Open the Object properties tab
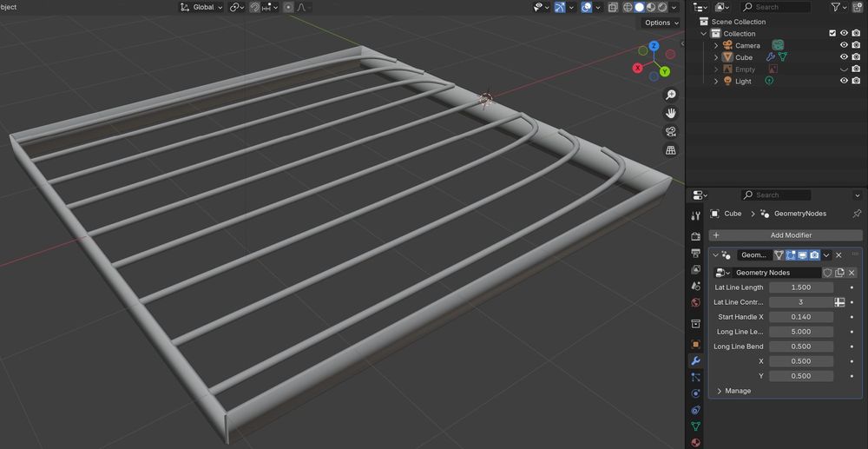The height and width of the screenshot is (449, 868). (x=696, y=344)
